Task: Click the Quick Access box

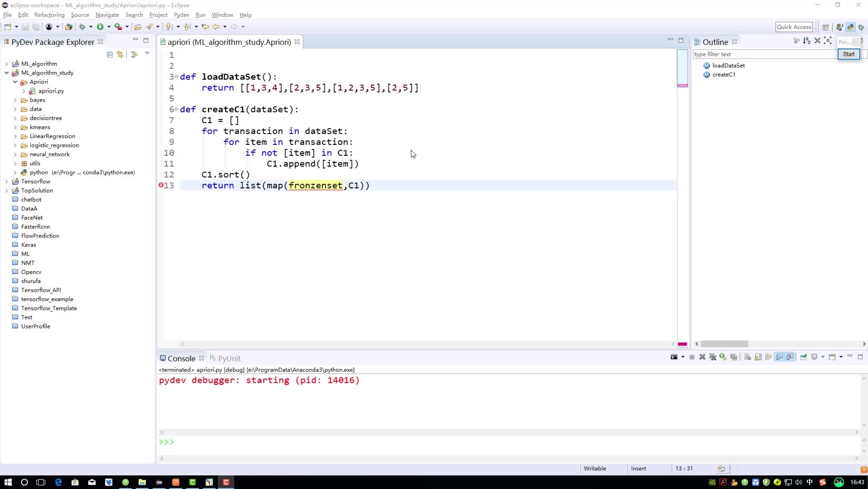Action: pyautogui.click(x=794, y=27)
